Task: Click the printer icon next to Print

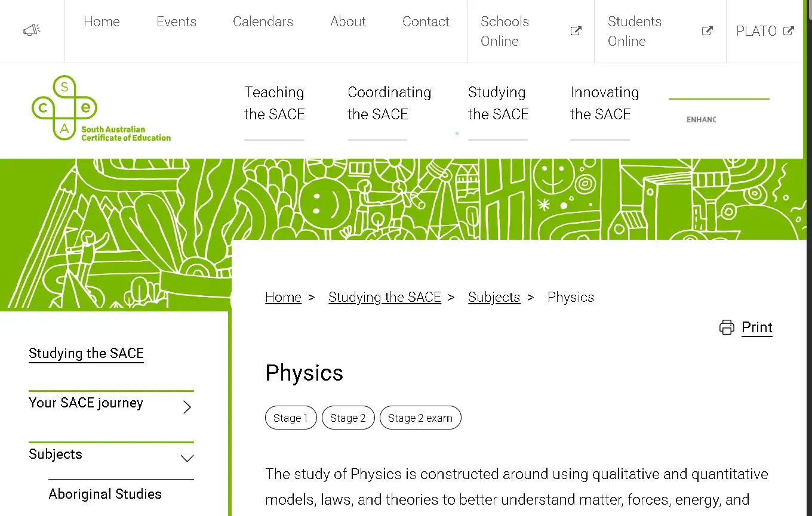Action: coord(727,327)
